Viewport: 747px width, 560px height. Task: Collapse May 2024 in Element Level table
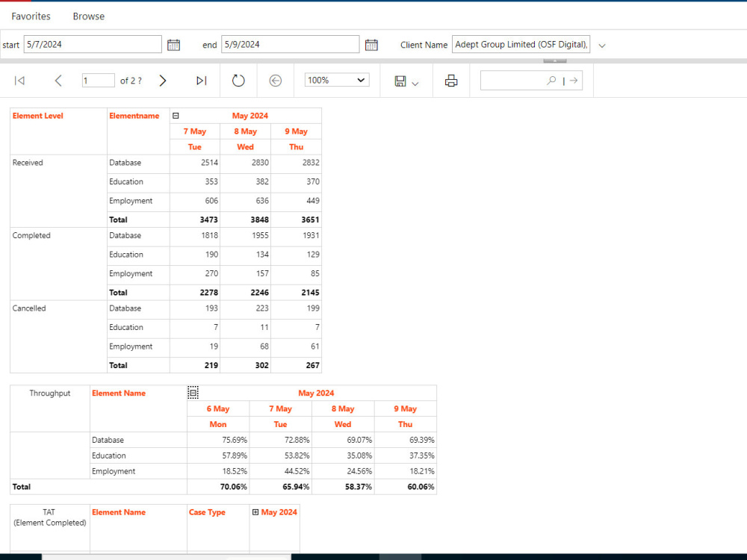coord(176,116)
